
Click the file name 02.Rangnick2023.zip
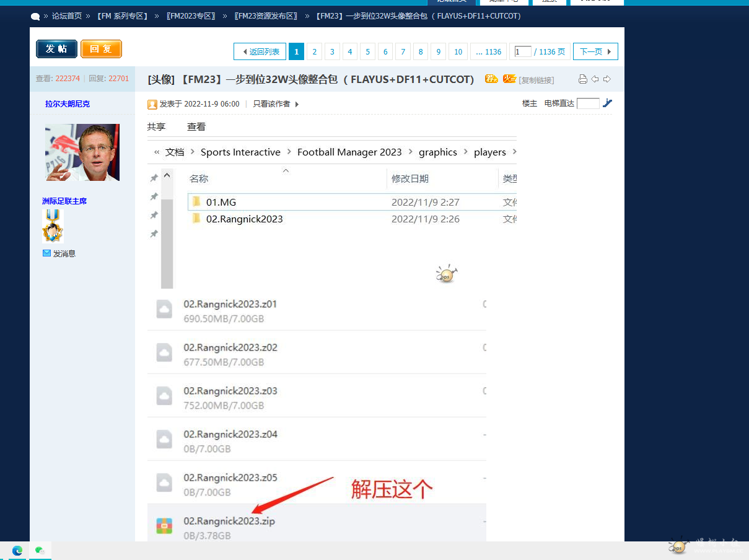229,521
